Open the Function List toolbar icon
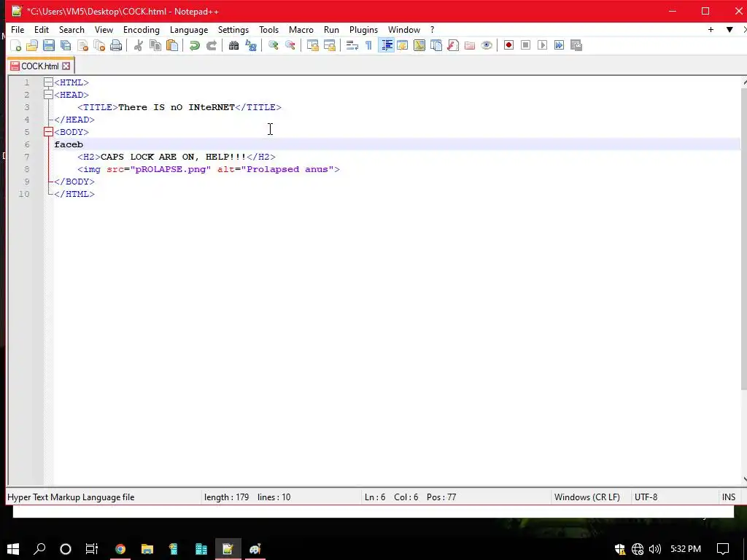This screenshot has width=747, height=560. [452, 45]
